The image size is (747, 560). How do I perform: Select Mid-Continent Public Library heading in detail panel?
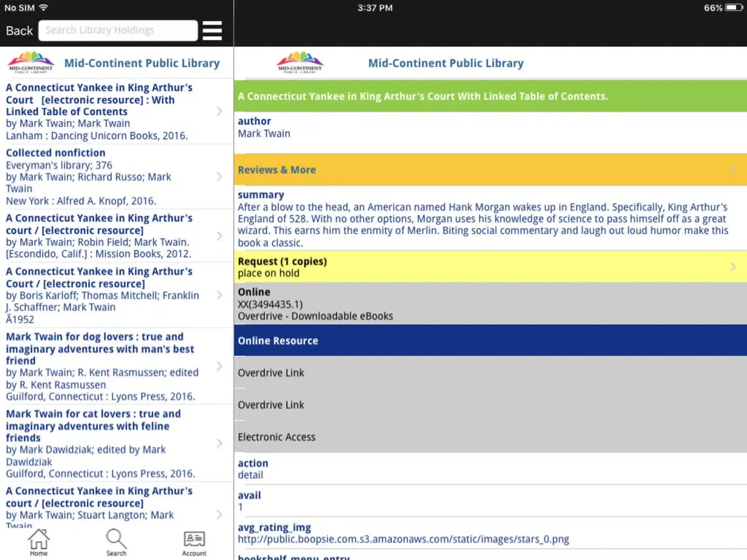point(446,63)
